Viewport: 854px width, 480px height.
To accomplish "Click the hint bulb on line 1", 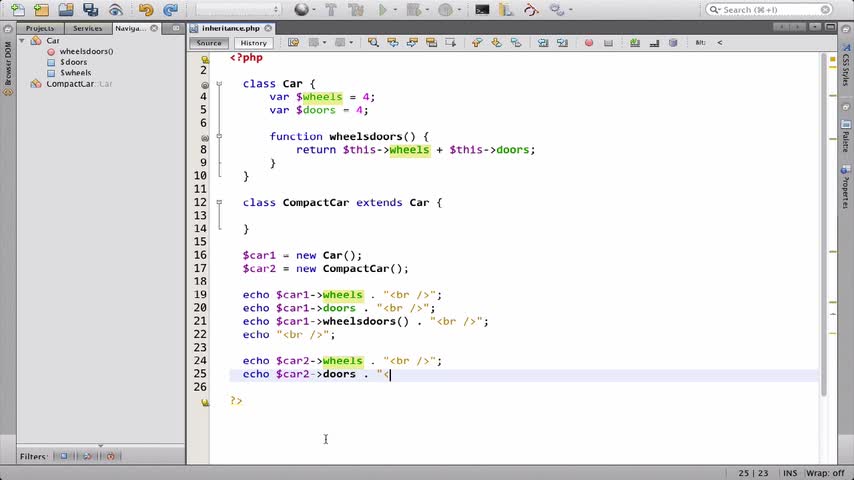I will pos(205,59).
